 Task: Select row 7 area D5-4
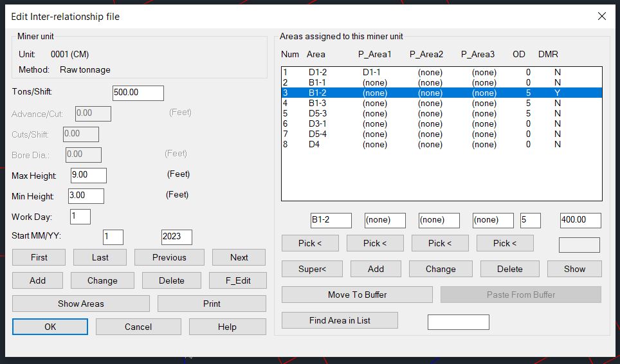442,134
